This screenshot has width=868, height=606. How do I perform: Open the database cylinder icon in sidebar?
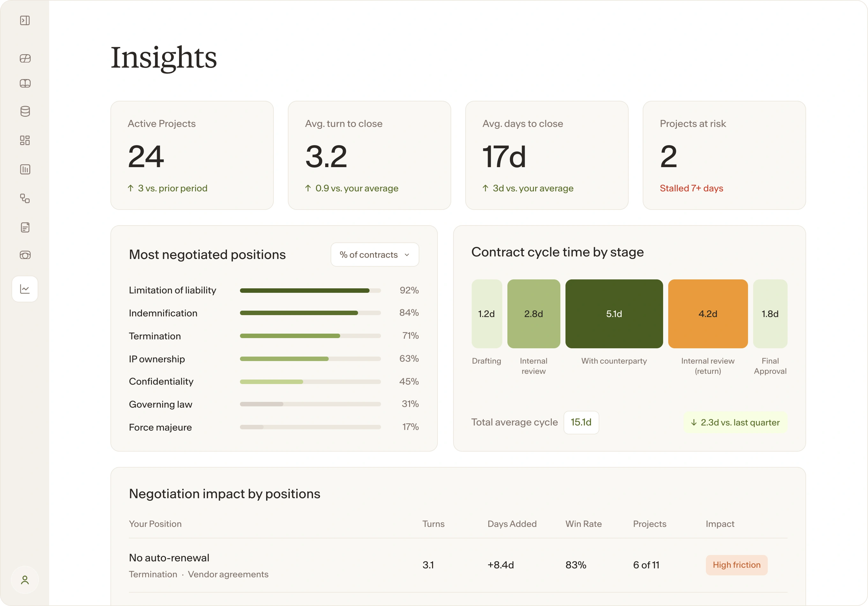click(x=25, y=111)
